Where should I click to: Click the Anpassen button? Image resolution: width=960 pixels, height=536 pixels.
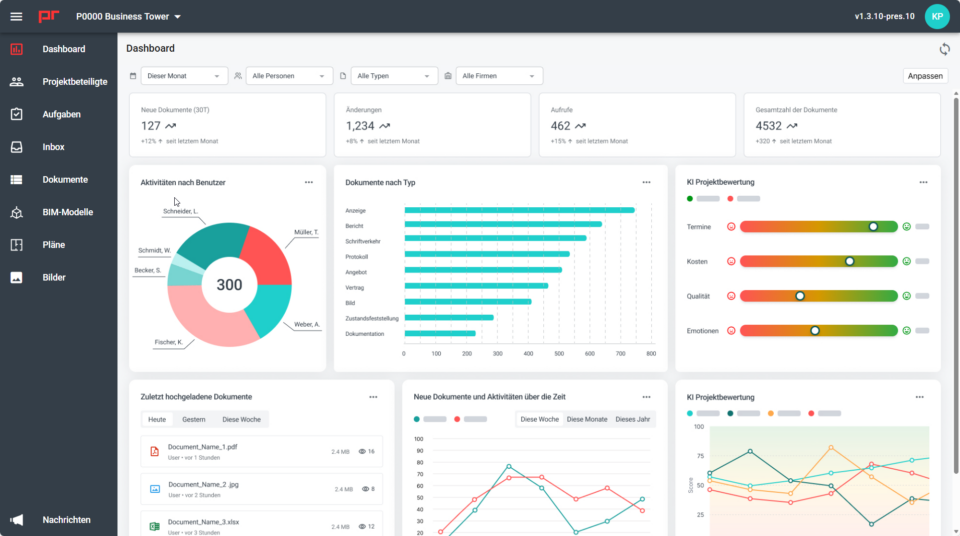[x=925, y=76]
